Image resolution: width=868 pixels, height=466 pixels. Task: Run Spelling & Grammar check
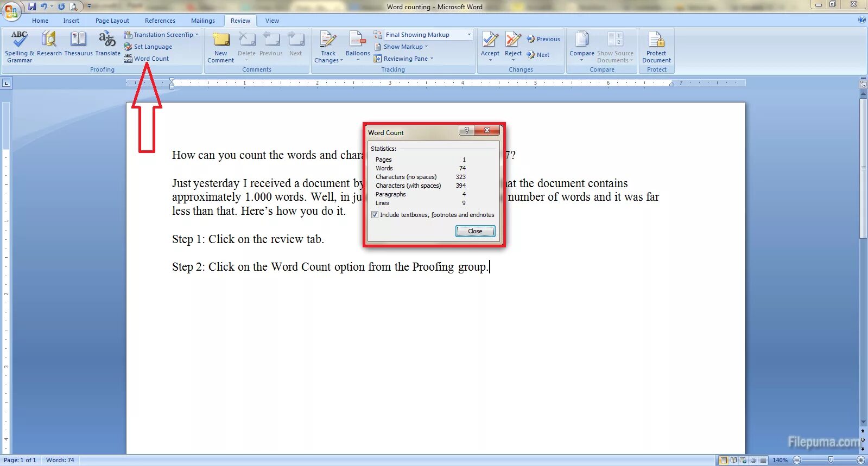tap(20, 47)
